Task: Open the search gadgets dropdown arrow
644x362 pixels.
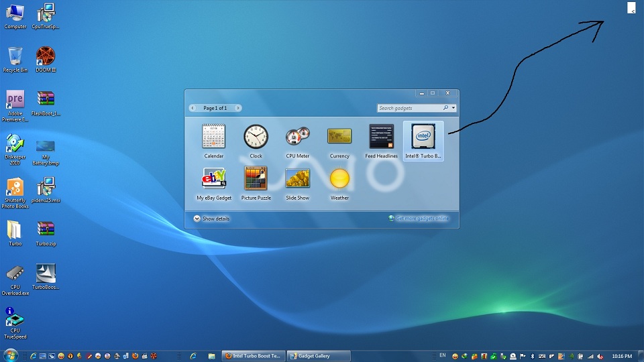Action: coord(453,108)
